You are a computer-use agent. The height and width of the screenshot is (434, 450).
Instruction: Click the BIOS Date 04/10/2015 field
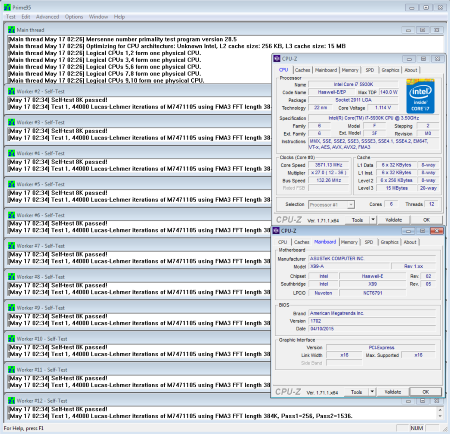point(372,329)
